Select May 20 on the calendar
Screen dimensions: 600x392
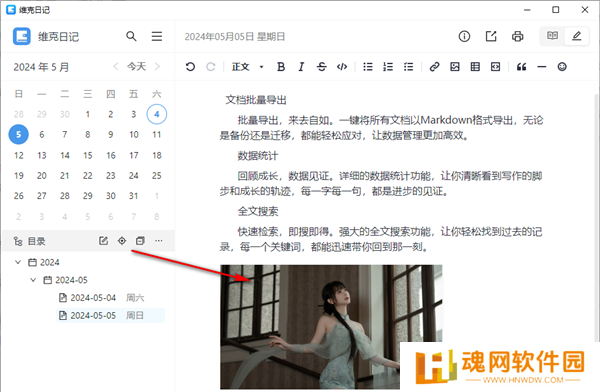point(42,176)
